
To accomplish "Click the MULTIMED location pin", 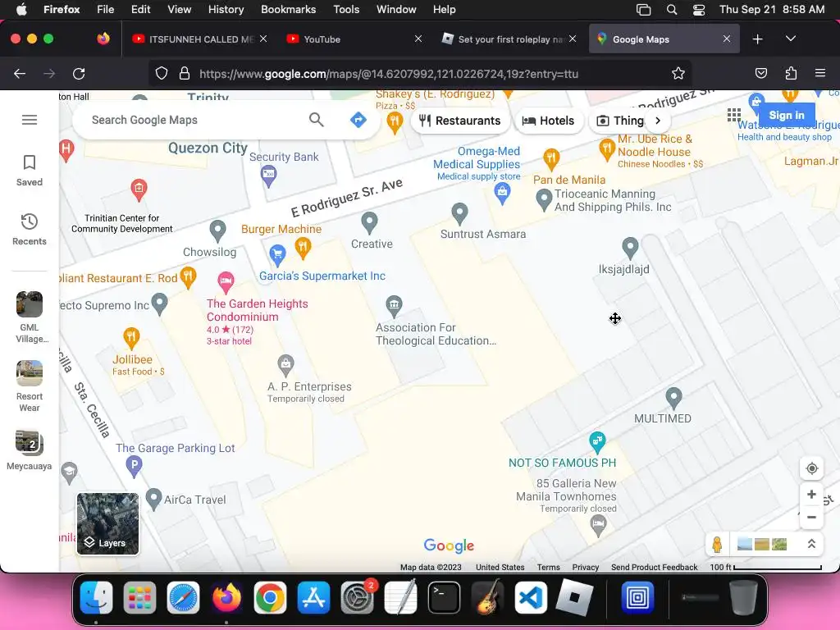I will (673, 398).
